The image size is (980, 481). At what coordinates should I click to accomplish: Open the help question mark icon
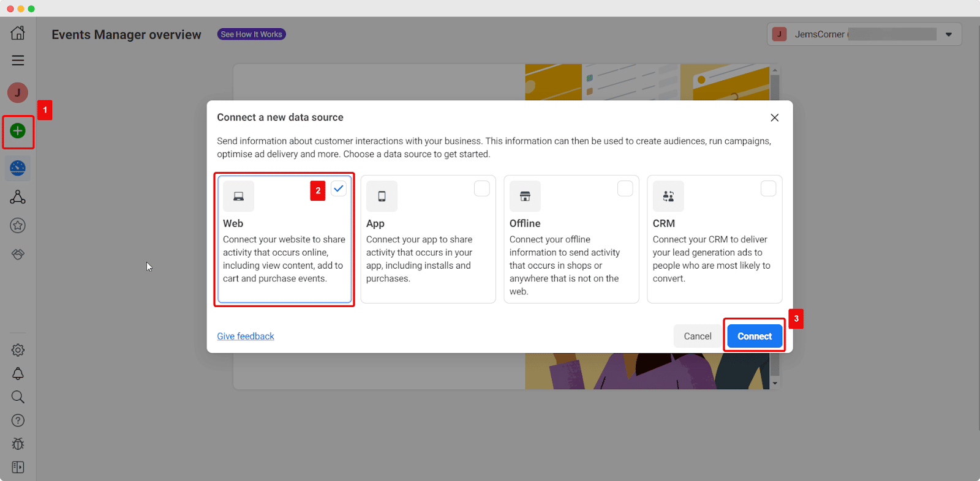pos(18,420)
